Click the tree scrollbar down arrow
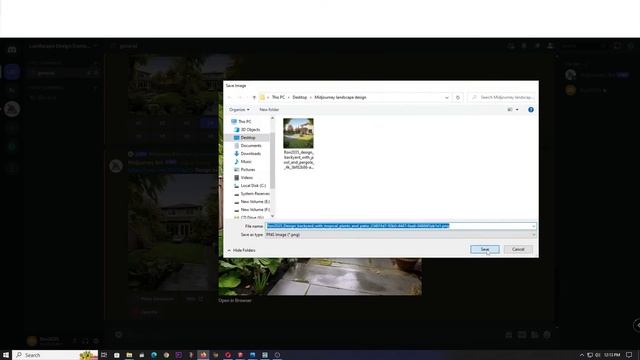Screen dimensions: 640x360 (273, 216)
